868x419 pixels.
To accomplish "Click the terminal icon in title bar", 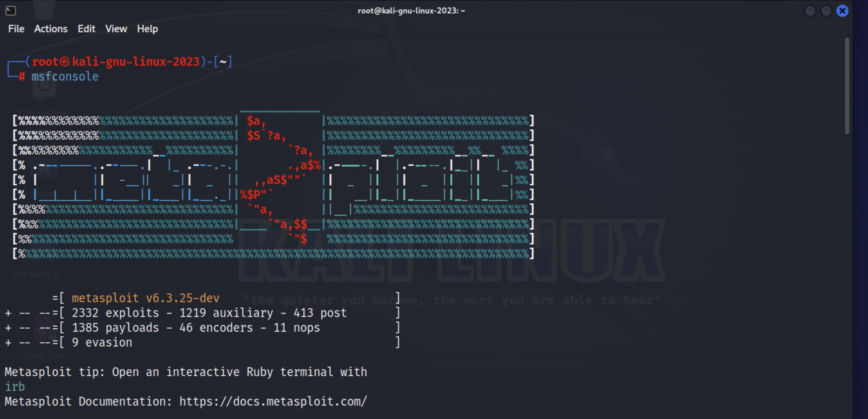I will (11, 11).
